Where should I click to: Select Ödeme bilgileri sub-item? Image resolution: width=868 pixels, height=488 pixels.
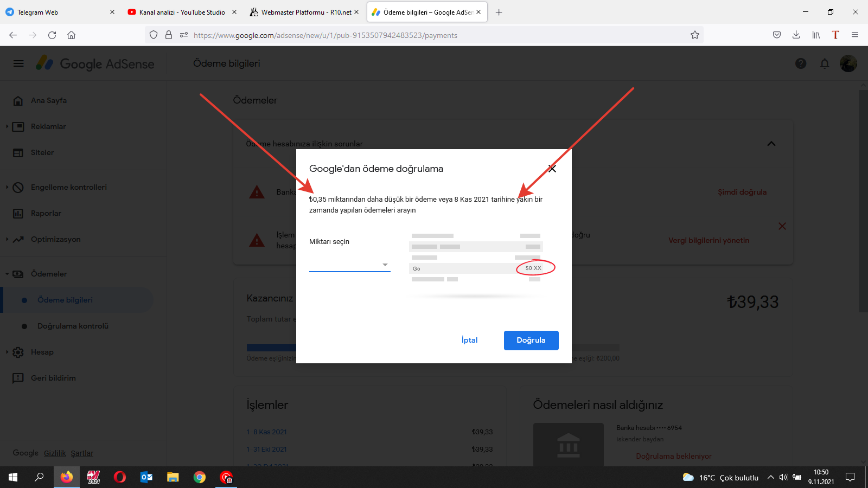click(x=65, y=300)
